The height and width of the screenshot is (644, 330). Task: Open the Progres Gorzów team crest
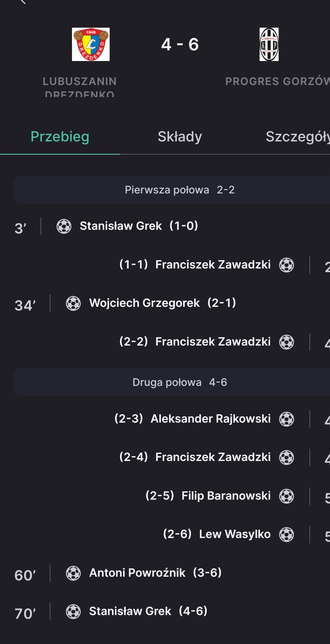click(x=269, y=44)
